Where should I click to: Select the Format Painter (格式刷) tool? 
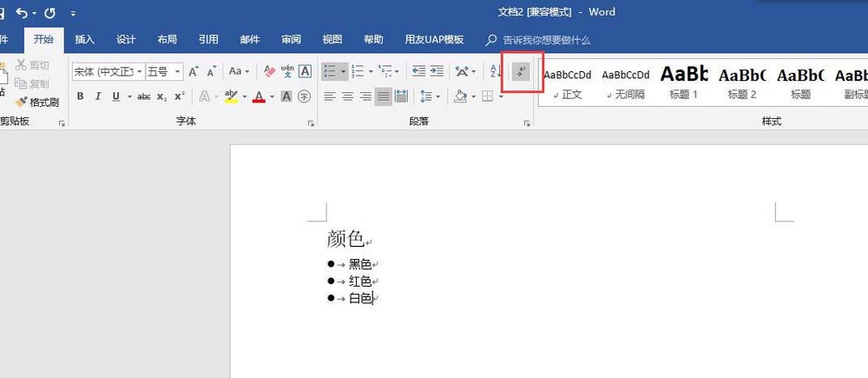[x=37, y=102]
